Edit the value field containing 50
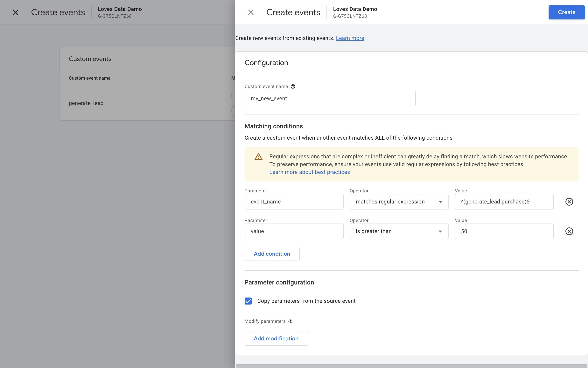The width and height of the screenshot is (588, 368). 504,231
